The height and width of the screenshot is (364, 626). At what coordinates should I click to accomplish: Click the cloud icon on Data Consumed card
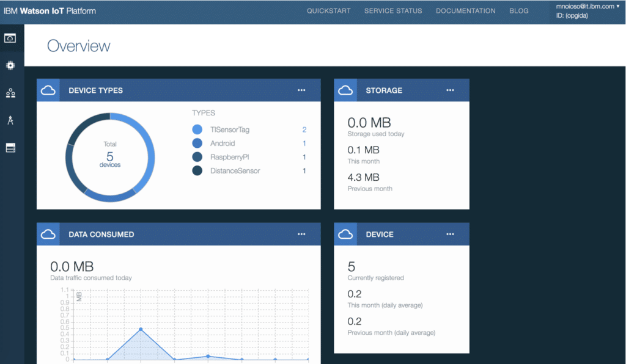click(x=48, y=234)
